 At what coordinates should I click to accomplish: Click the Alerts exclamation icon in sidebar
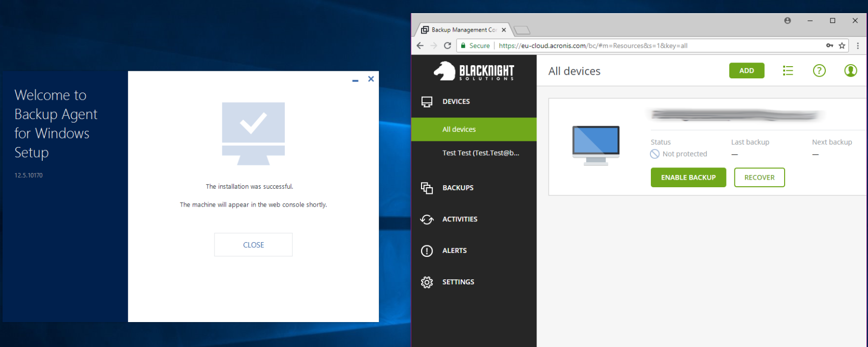[x=427, y=251]
